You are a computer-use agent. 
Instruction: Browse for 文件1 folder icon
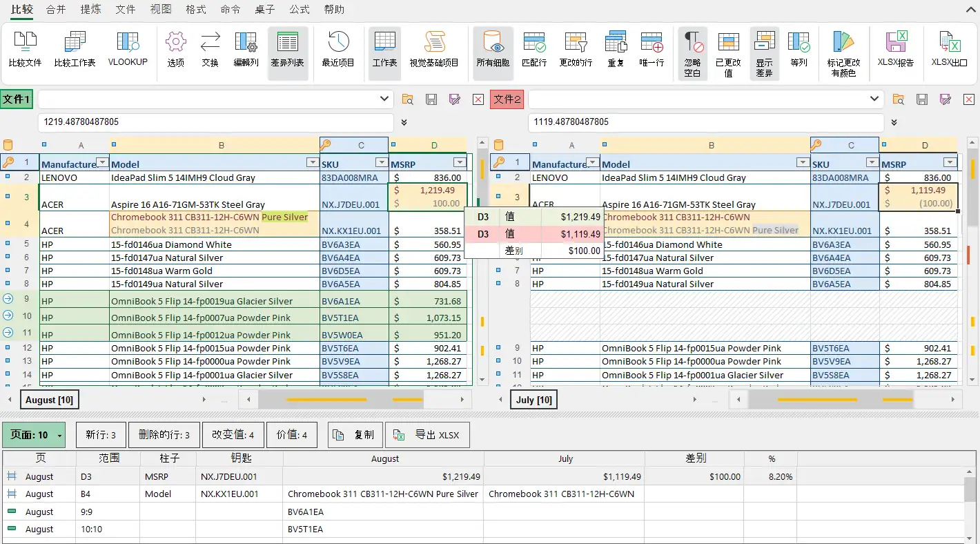(408, 99)
